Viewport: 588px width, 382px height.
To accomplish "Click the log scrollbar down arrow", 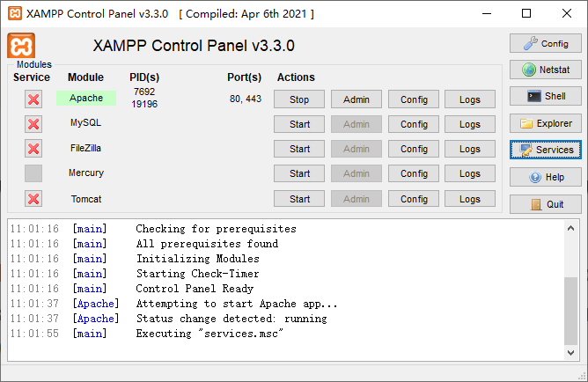I will [570, 353].
